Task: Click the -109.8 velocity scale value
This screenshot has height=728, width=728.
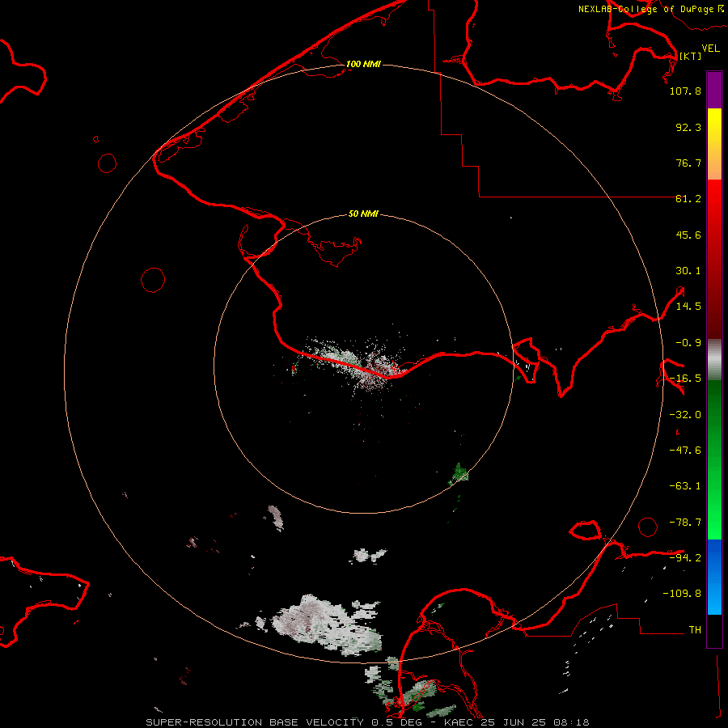Action: coord(682,594)
